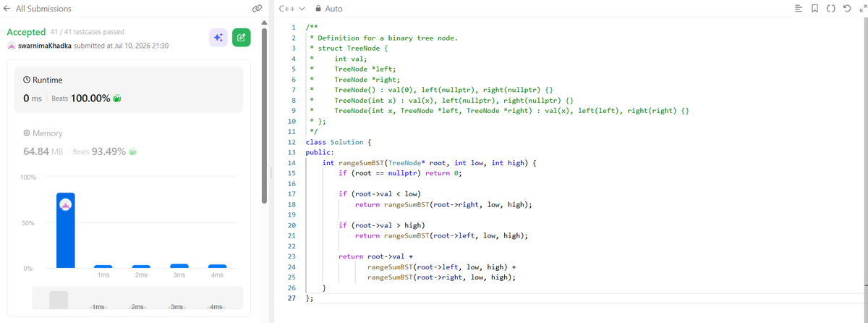The width and height of the screenshot is (868, 323).
Task: Click '41 / 41 testcases passed' text
Action: pos(87,32)
